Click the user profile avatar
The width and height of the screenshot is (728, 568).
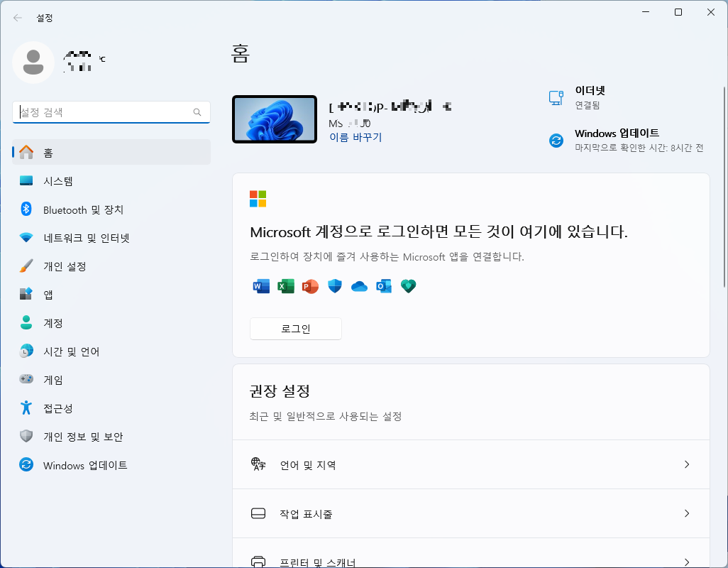33,62
